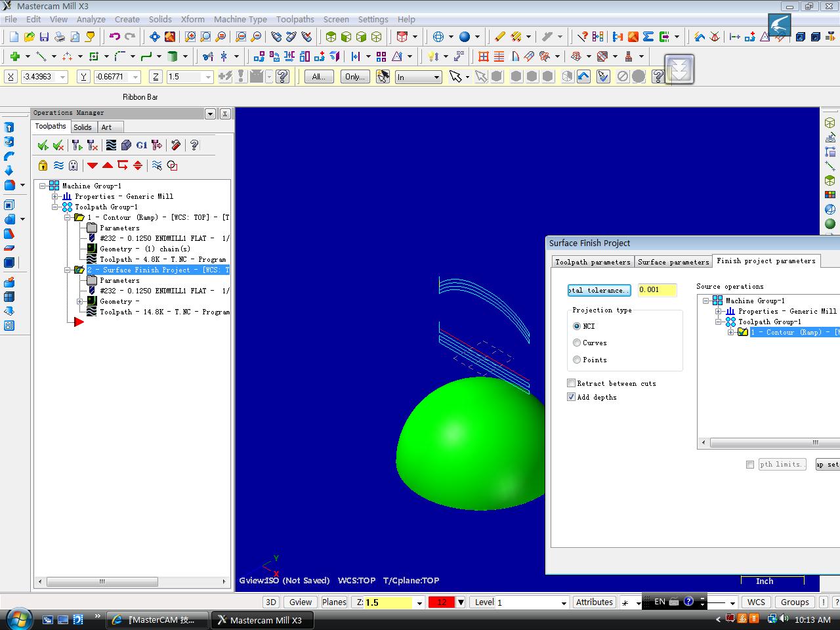Open the Surface parameters tab
Viewport: 840px width, 630px height.
pyautogui.click(x=673, y=262)
